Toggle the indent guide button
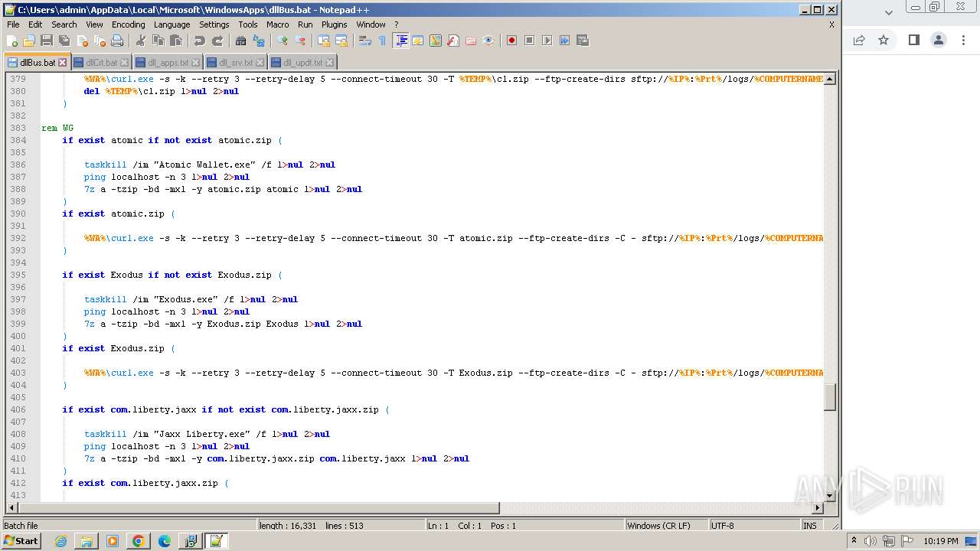The image size is (980, 551). pos(400,41)
